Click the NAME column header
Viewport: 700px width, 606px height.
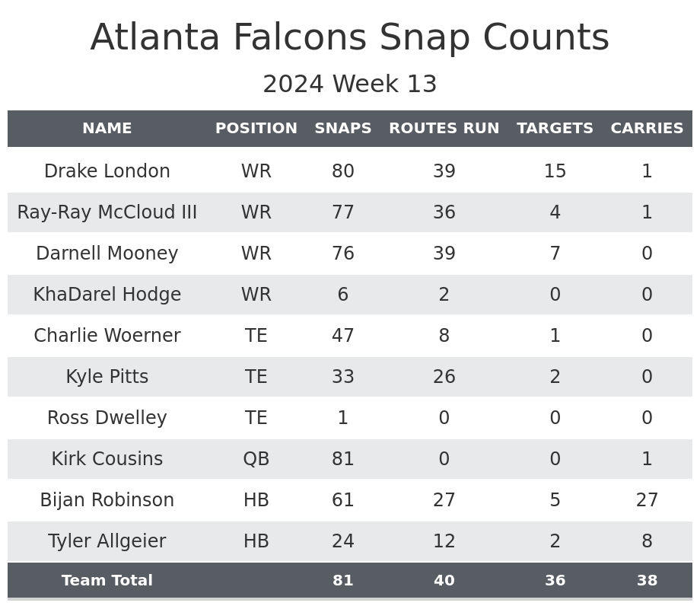tap(107, 129)
